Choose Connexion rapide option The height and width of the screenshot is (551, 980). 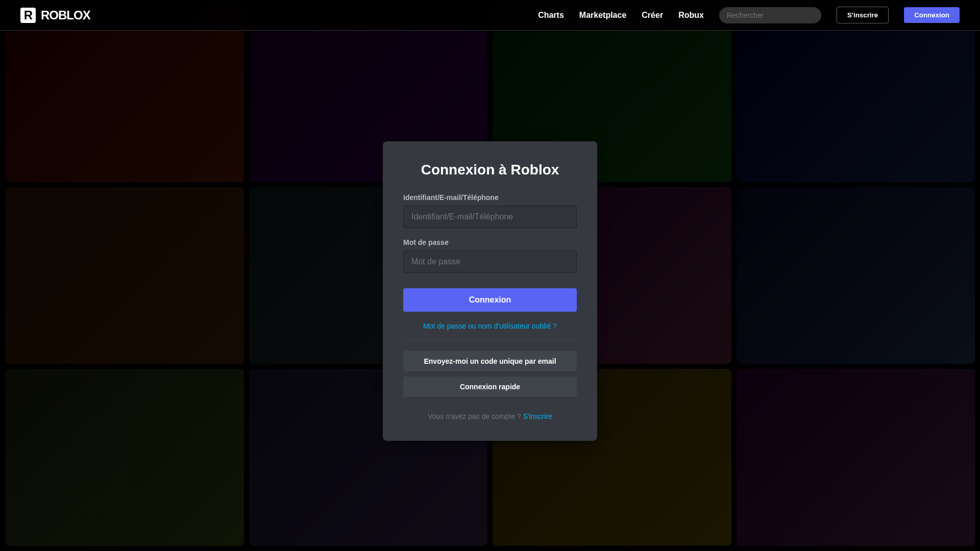coord(489,387)
